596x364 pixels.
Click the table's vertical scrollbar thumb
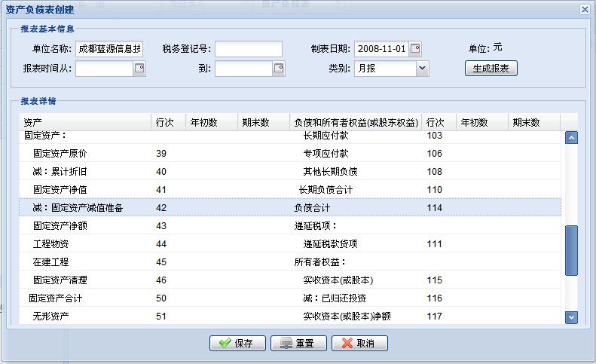(x=571, y=250)
